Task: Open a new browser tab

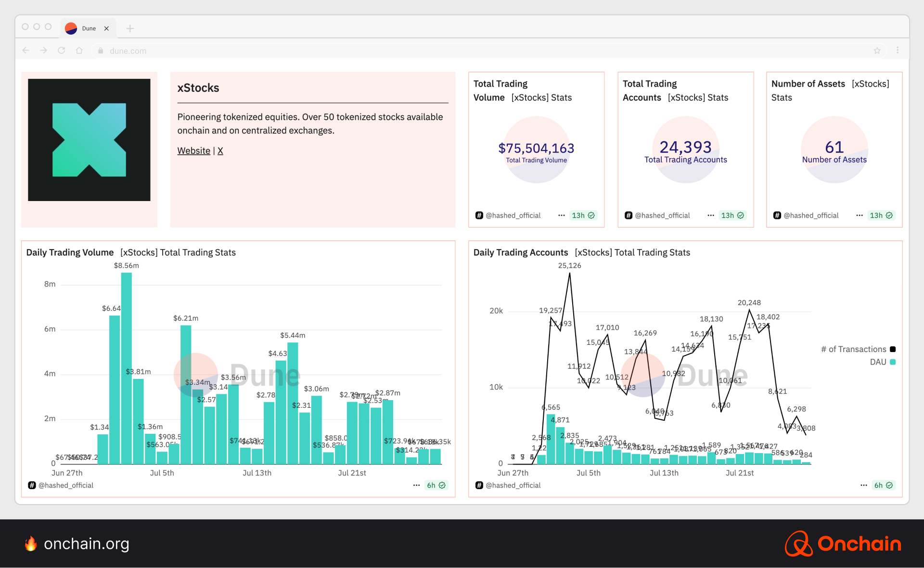Action: [x=130, y=28]
